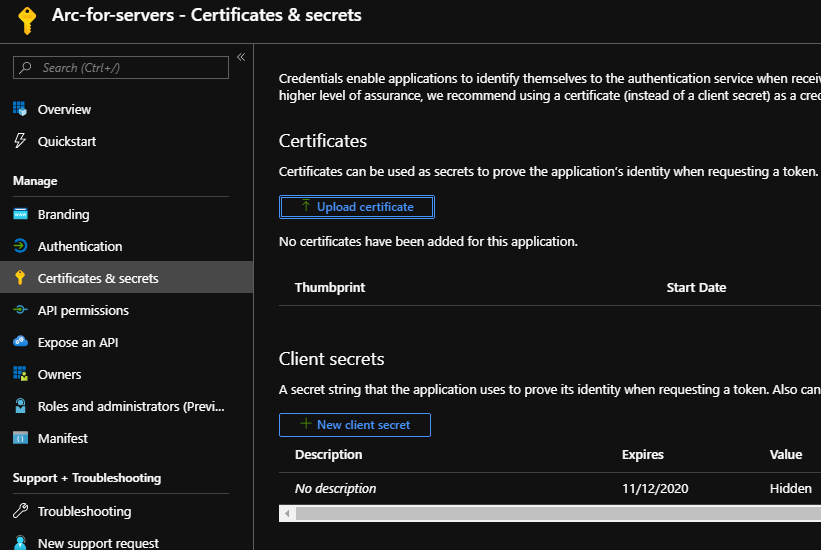
Task: Open New support request menu item
Action: point(98,543)
